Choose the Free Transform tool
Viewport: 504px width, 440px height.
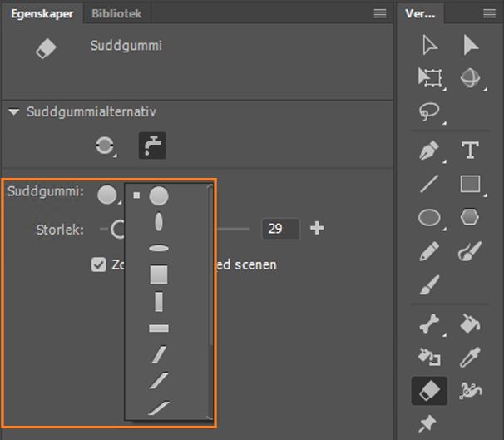[x=430, y=77]
